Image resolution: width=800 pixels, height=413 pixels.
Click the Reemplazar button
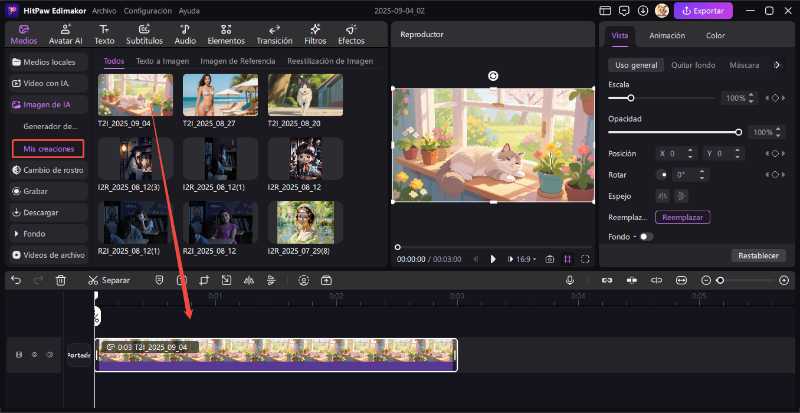coord(682,217)
